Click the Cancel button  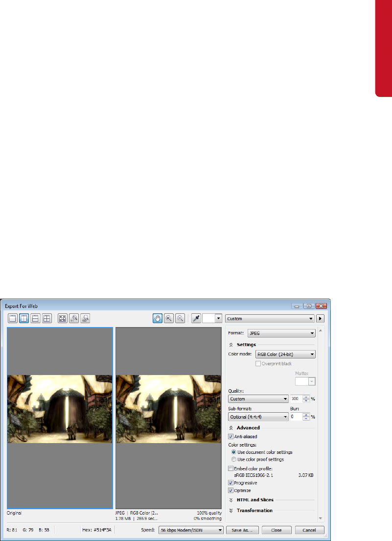pyautogui.click(x=309, y=530)
